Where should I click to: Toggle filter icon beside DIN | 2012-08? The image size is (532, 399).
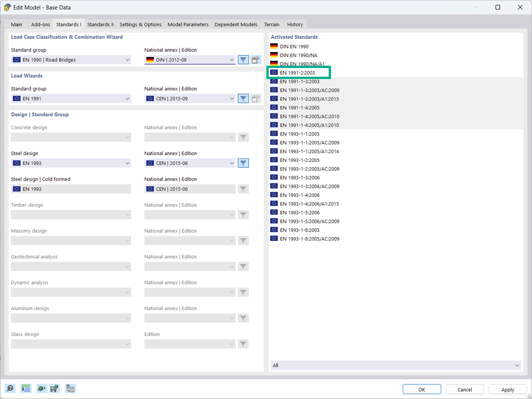[x=243, y=60]
